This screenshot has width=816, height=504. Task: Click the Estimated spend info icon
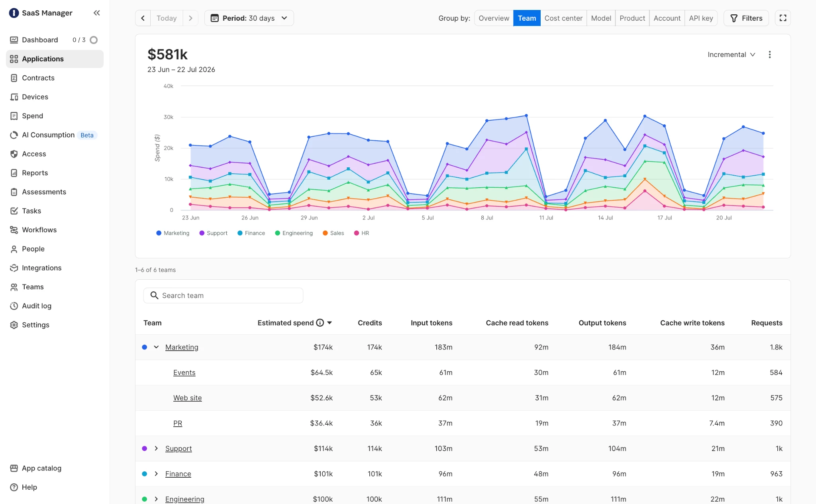[320, 323]
